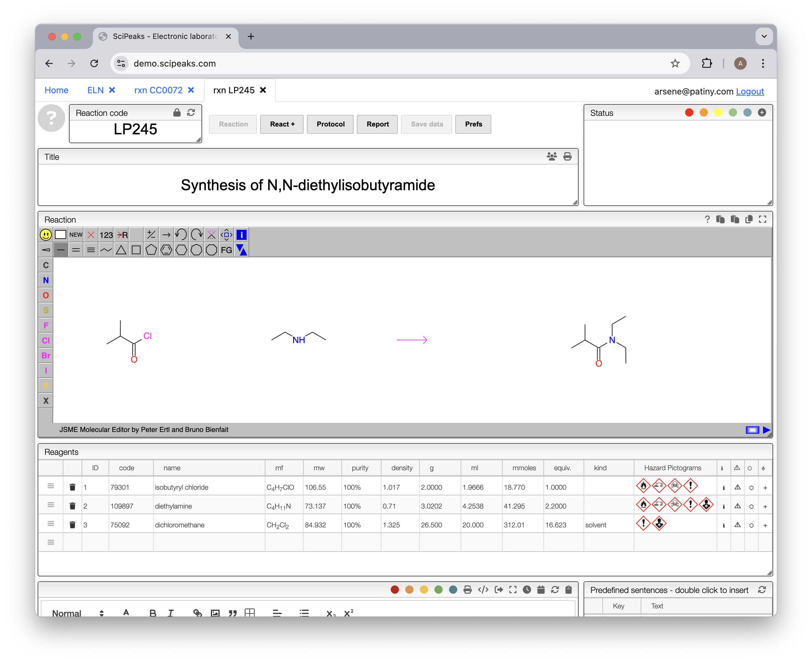Select the cyclopentane ring tool
Viewport: 812px width, 663px height.
(x=151, y=250)
